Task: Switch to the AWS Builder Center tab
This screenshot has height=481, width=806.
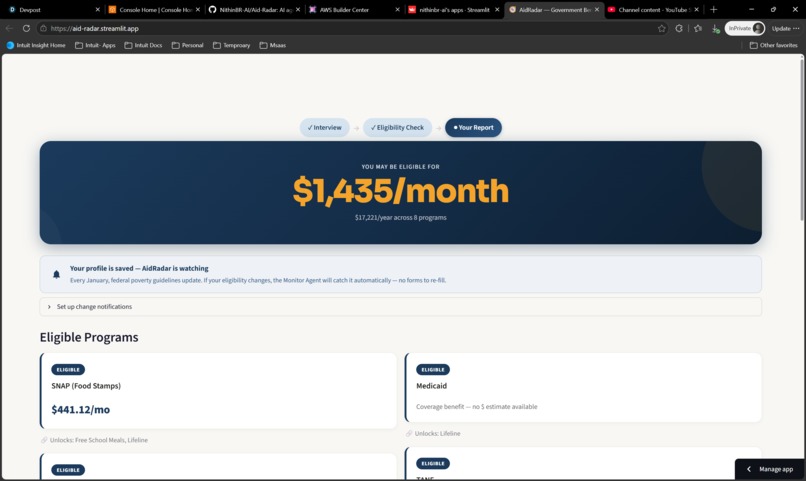Action: (x=355, y=10)
